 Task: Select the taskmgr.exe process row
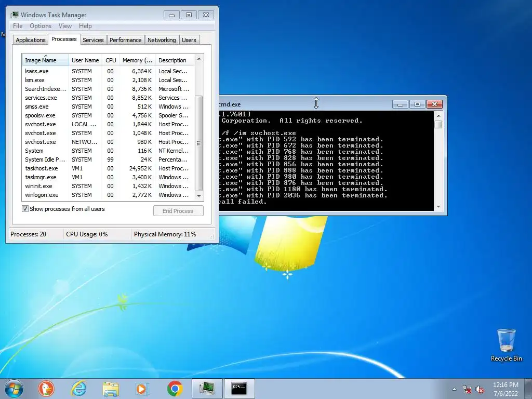[108, 177]
